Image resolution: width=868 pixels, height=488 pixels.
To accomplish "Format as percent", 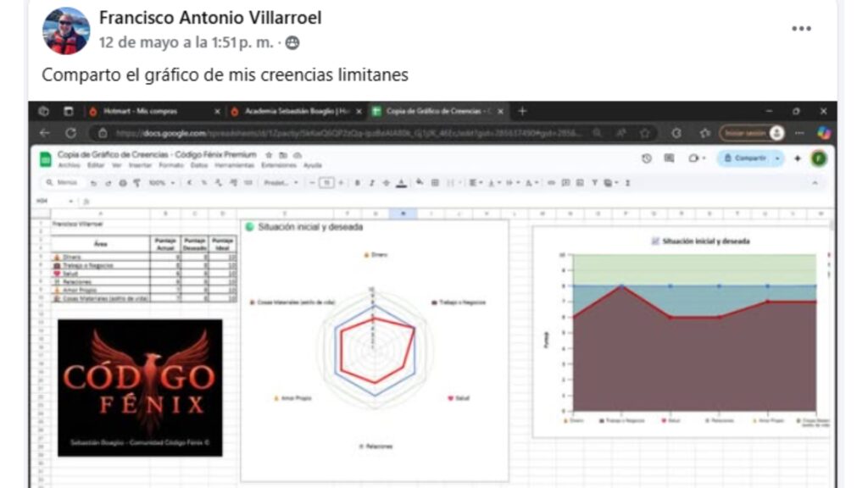I will coord(203,183).
